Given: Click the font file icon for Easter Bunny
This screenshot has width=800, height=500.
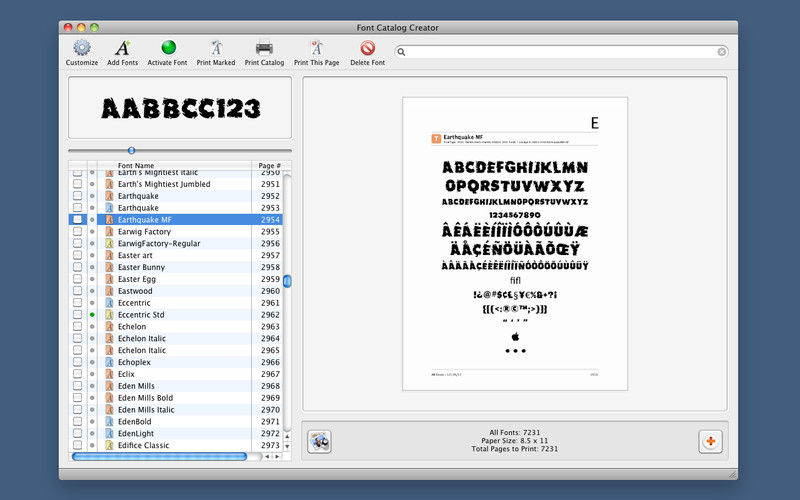Looking at the screenshot, I should click(109, 267).
